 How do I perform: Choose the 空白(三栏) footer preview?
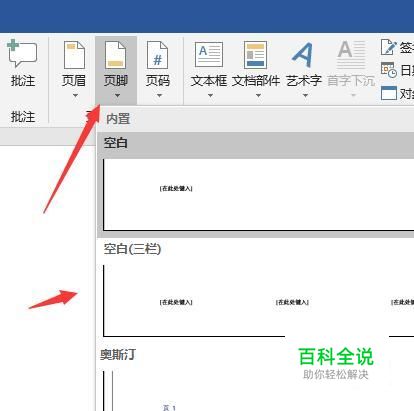[258, 301]
